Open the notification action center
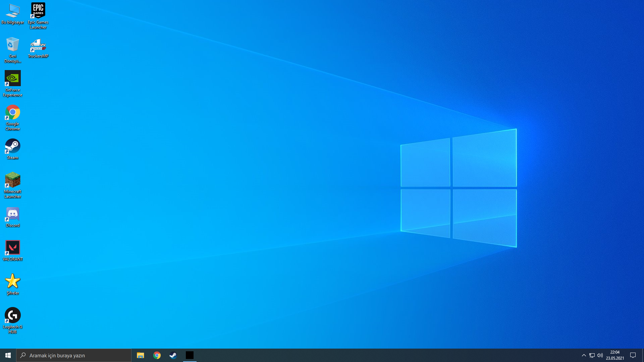 tap(633, 355)
